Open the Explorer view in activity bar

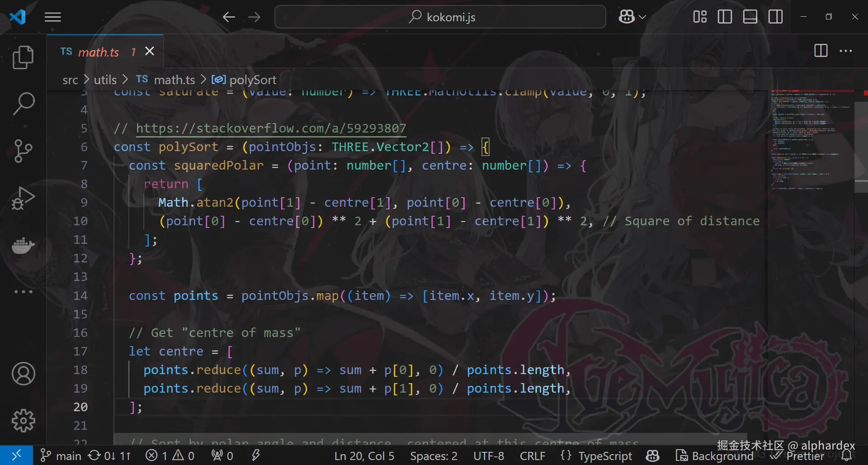pyautogui.click(x=23, y=57)
